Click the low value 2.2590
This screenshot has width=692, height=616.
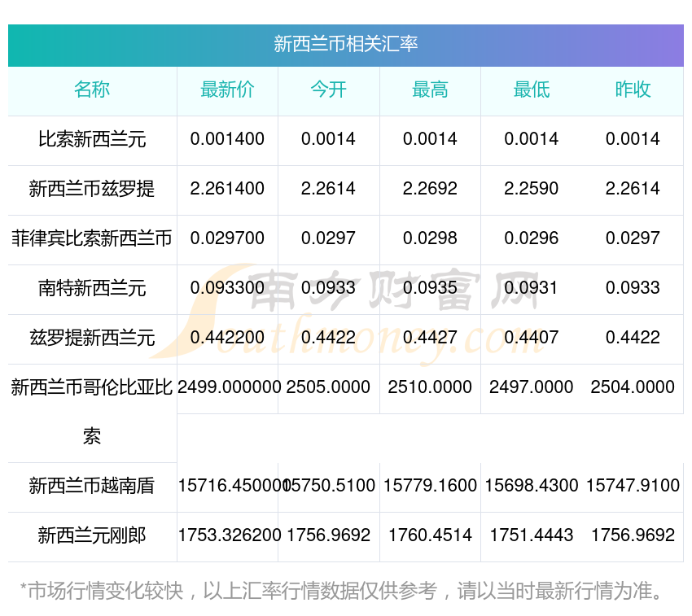coord(532,189)
